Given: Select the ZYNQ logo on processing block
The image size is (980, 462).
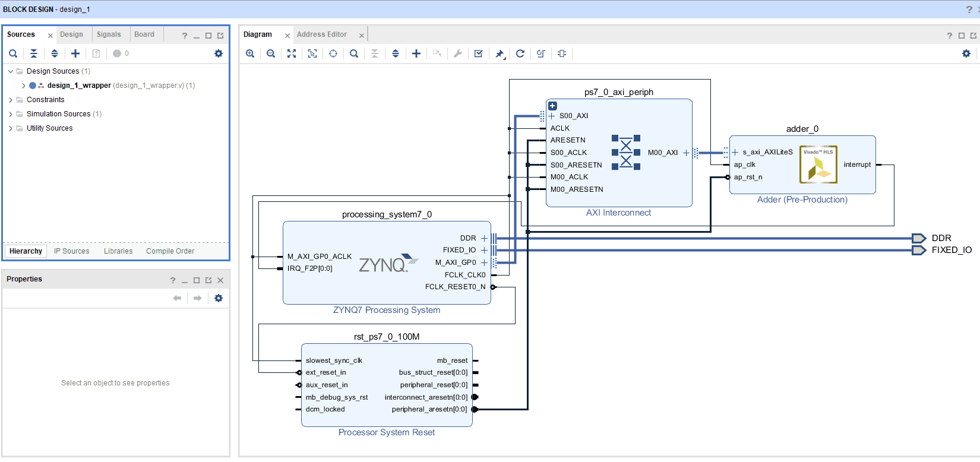Looking at the screenshot, I should coord(388,263).
